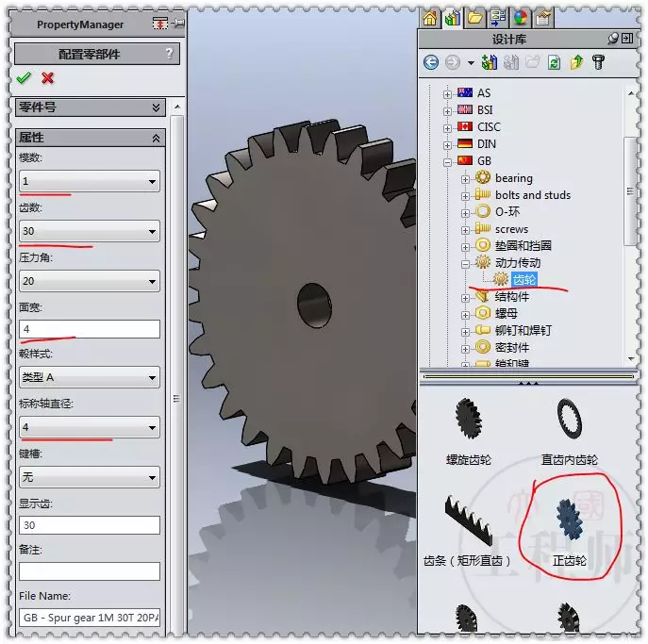Select the 铆钉和焊钉 tree item
648x644 pixels.
pos(523,330)
